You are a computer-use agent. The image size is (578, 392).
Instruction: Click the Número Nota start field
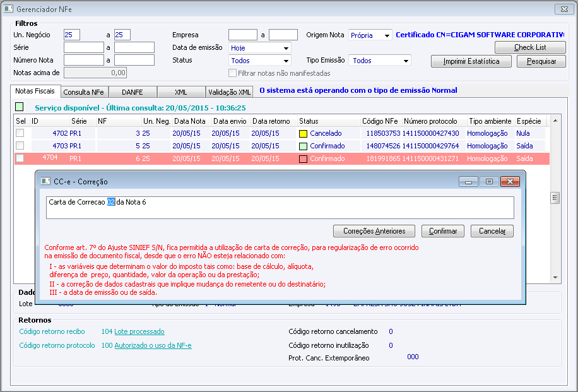(84, 60)
